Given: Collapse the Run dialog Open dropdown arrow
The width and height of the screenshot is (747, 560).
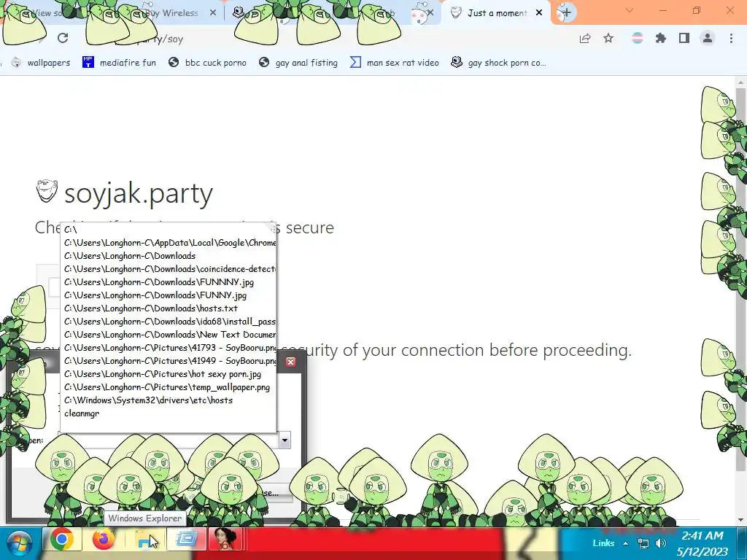Looking at the screenshot, I should pos(285,440).
